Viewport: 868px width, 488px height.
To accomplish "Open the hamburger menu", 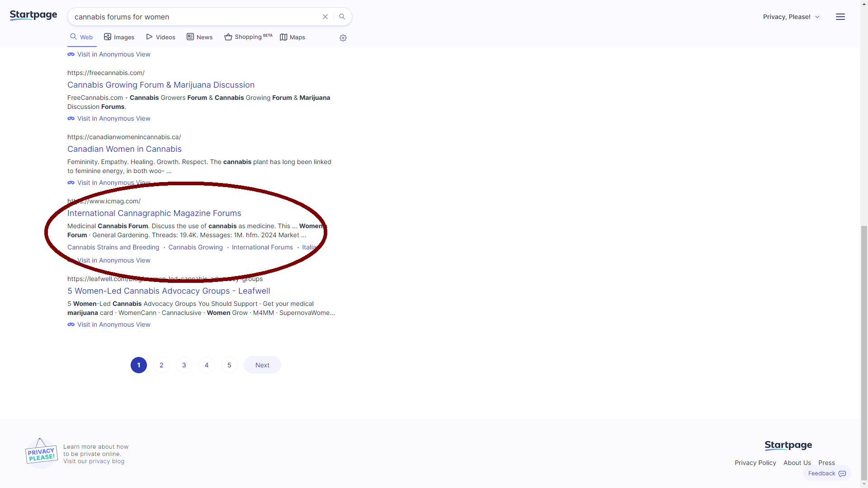I will click(840, 17).
